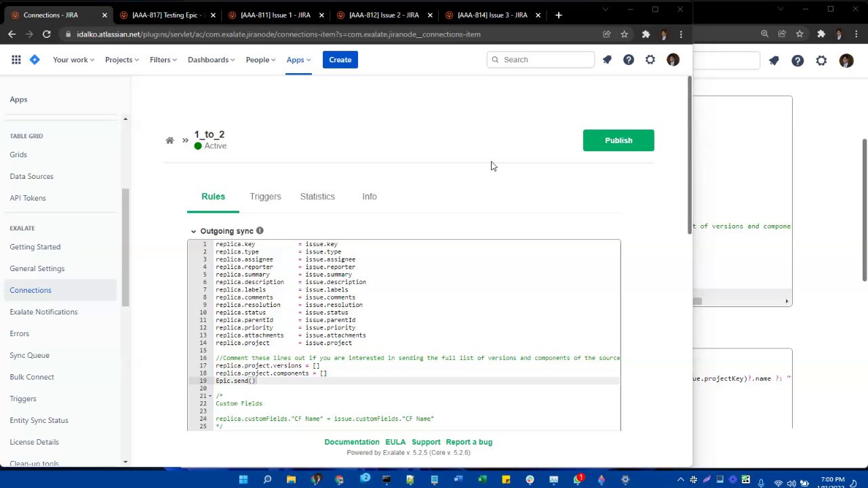Switch to the Triggers tab
The width and height of the screenshot is (868, 488).
[265, 197]
